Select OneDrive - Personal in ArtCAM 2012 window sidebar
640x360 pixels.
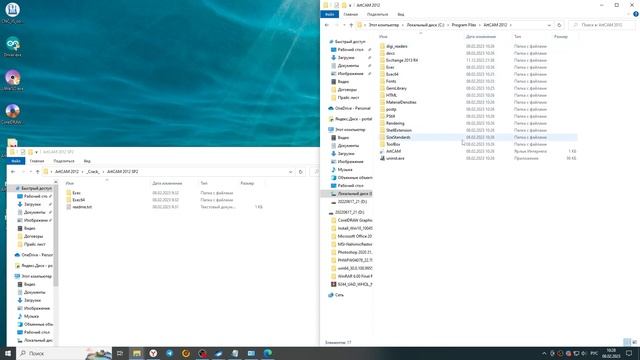click(350, 108)
